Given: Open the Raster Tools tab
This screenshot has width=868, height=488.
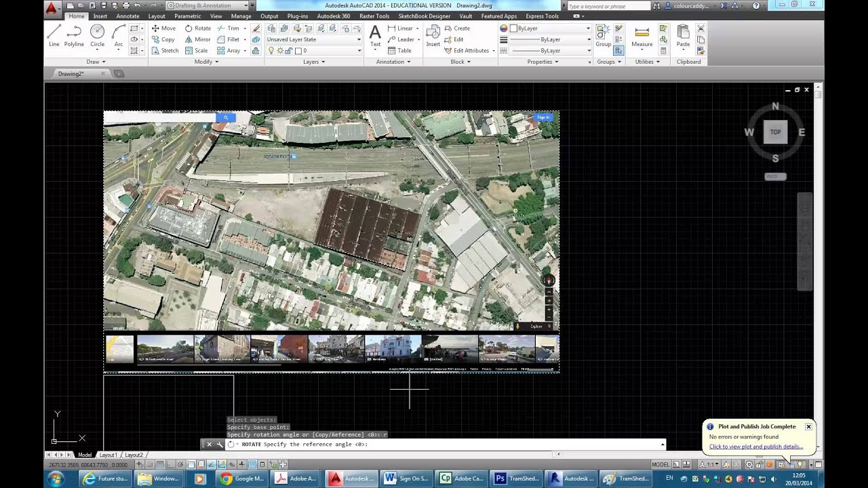Looking at the screenshot, I should (x=374, y=16).
